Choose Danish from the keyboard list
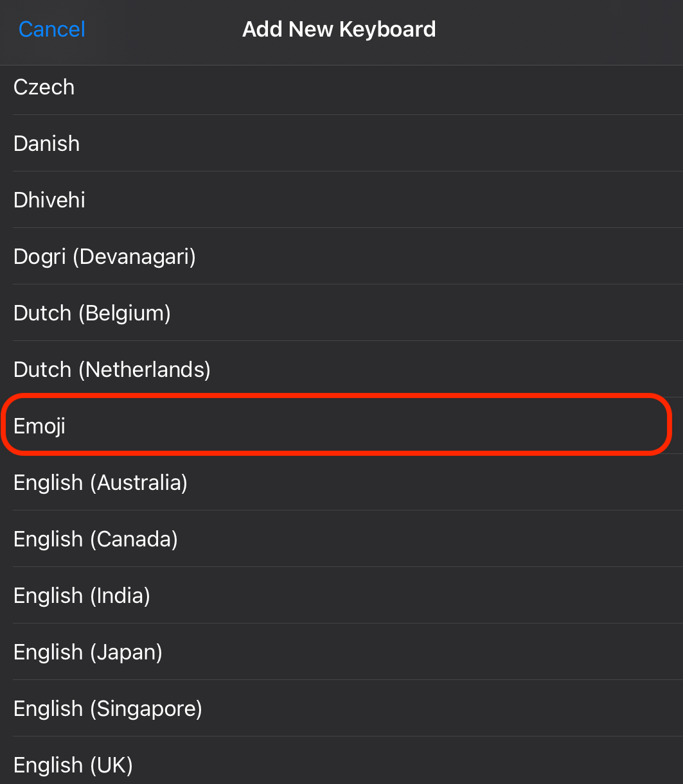Image resolution: width=683 pixels, height=784 pixels. [47, 144]
